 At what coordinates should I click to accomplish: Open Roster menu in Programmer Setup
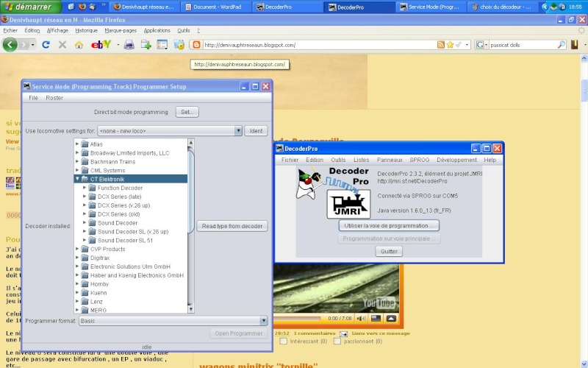[x=54, y=98]
